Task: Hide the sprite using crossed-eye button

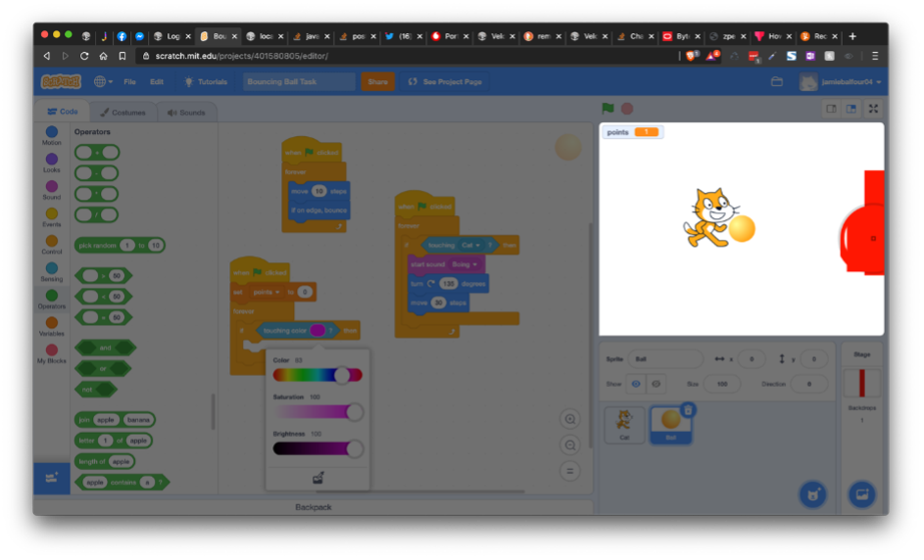Action: click(x=656, y=384)
